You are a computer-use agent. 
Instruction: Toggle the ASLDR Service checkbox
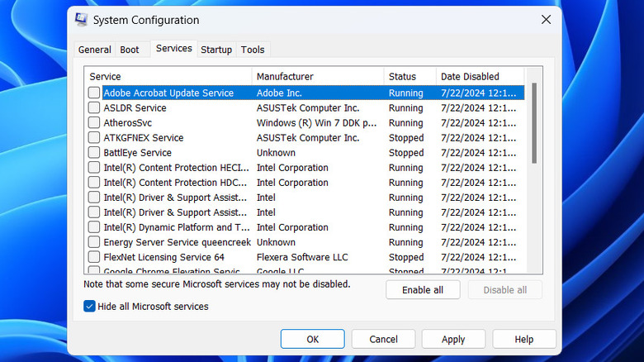[x=94, y=108]
